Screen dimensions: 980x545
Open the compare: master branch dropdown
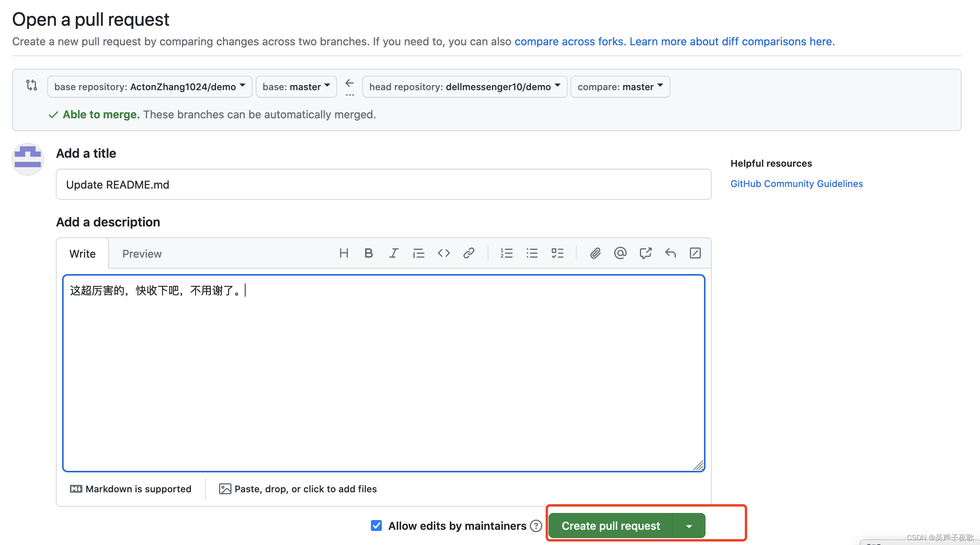(620, 87)
